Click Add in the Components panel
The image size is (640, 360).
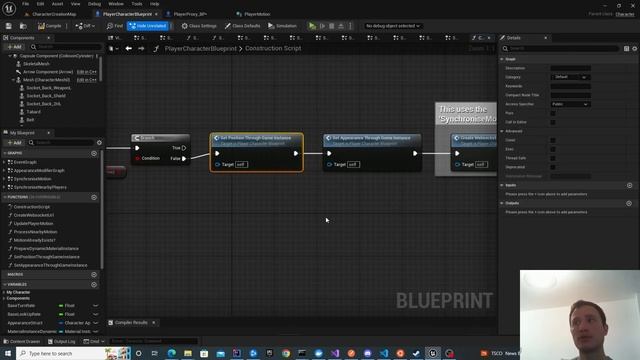pyautogui.click(x=14, y=47)
